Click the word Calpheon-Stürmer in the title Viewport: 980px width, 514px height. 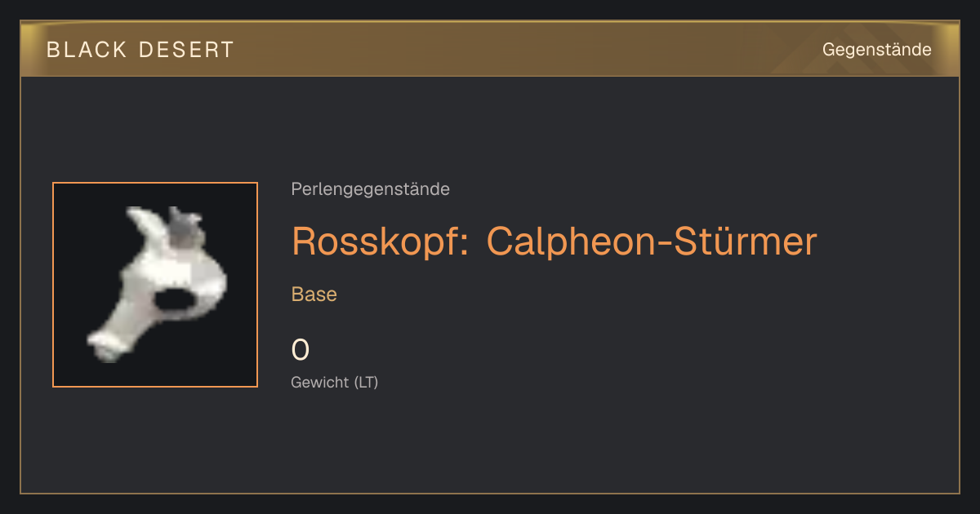[x=652, y=241]
